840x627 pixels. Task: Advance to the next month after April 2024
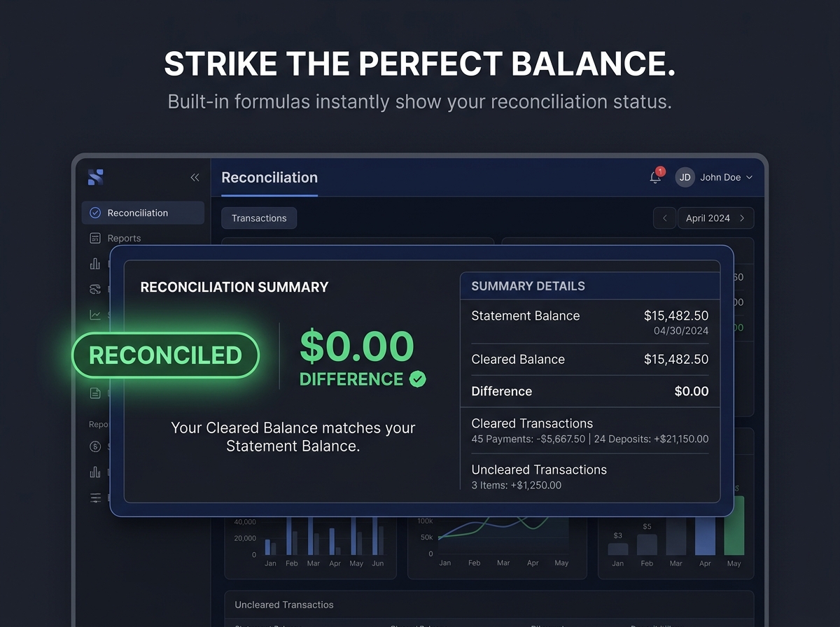point(743,218)
